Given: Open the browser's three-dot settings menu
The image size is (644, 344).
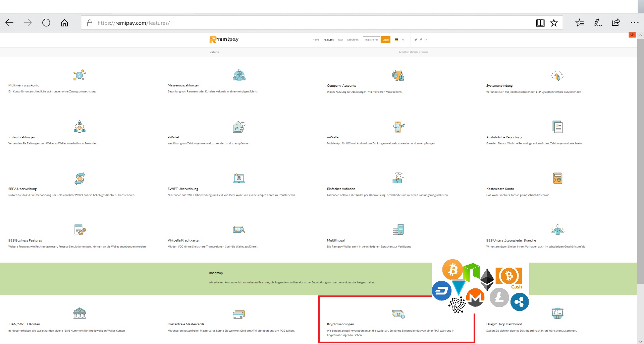Looking at the screenshot, I should tap(635, 22).
